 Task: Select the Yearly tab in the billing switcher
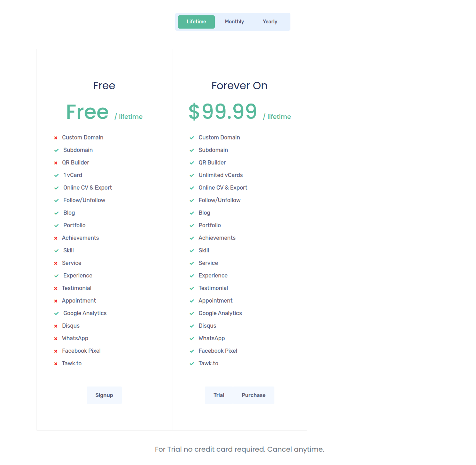[270, 22]
